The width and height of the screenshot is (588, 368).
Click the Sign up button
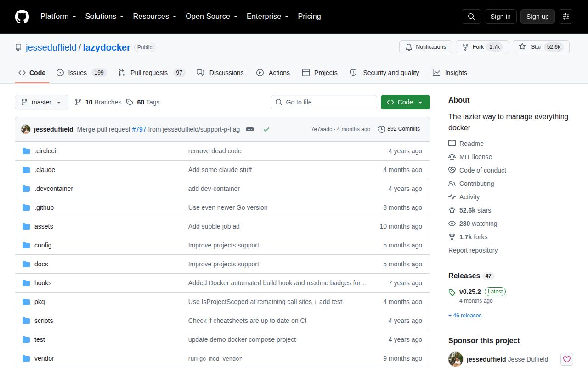(537, 17)
